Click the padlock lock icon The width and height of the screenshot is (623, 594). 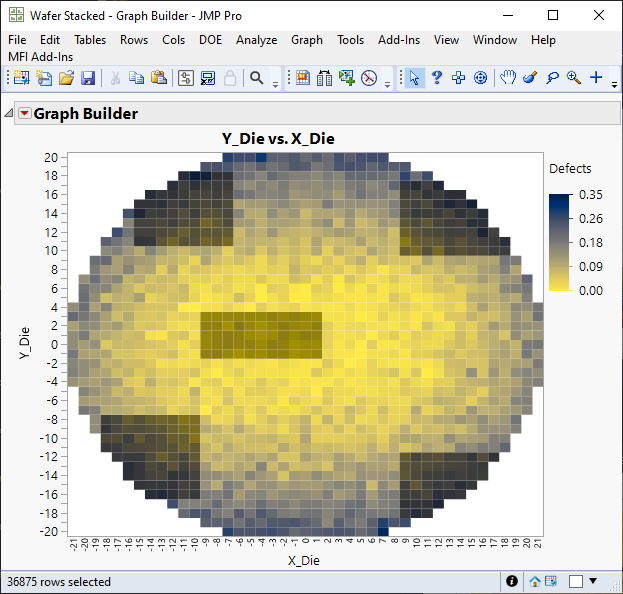(230, 77)
